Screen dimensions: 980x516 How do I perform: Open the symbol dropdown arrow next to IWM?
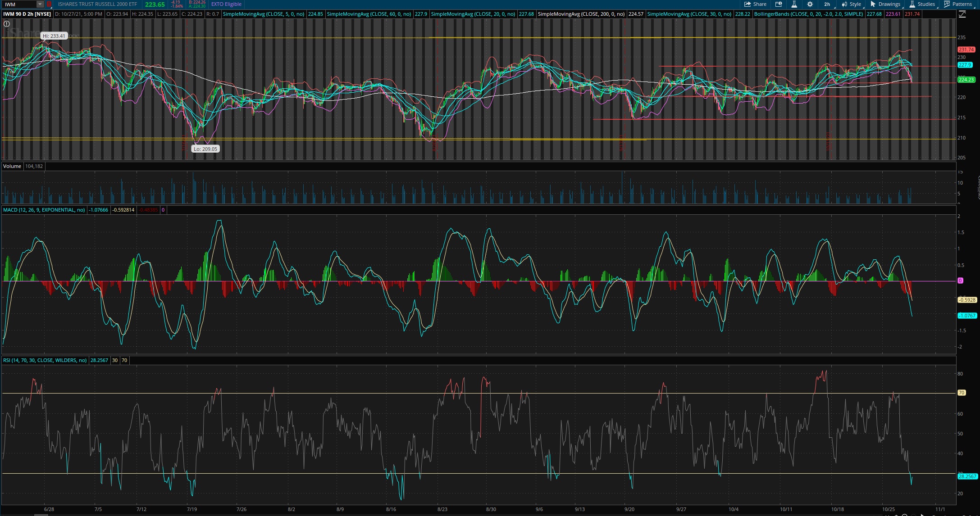click(x=40, y=4)
